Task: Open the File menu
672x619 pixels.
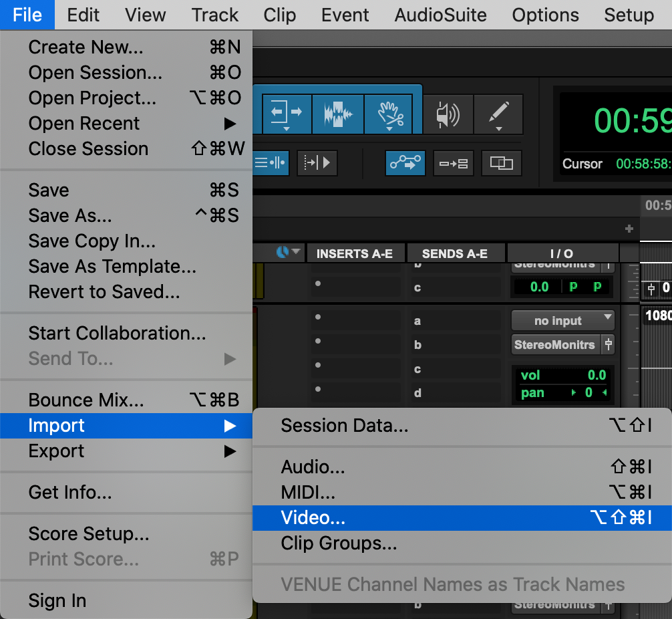Action: coord(27,15)
